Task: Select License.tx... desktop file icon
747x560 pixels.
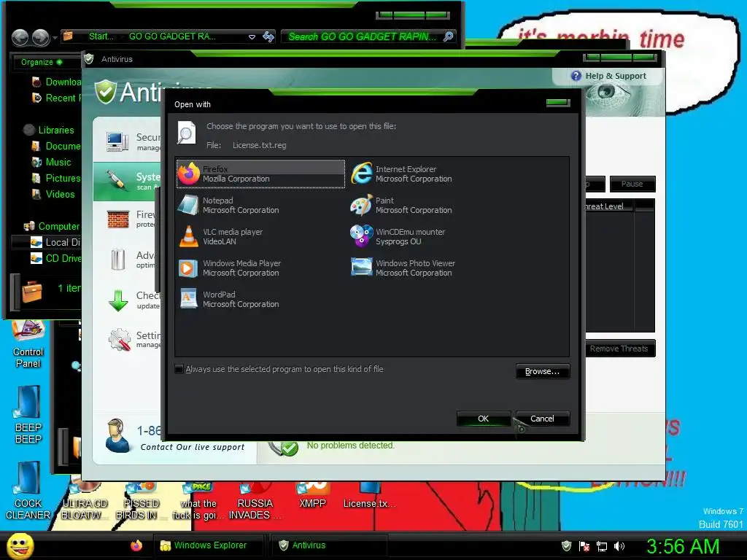Action: coord(369,496)
